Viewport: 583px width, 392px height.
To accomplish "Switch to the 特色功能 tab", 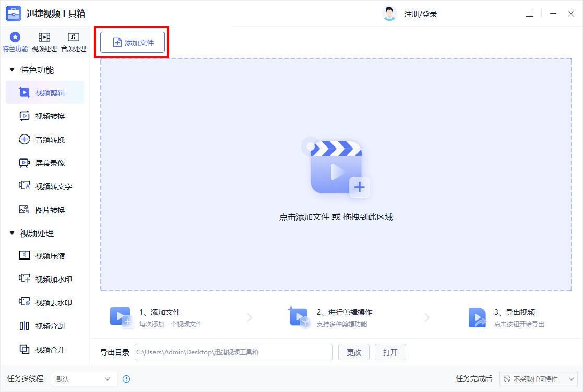I will pyautogui.click(x=15, y=42).
